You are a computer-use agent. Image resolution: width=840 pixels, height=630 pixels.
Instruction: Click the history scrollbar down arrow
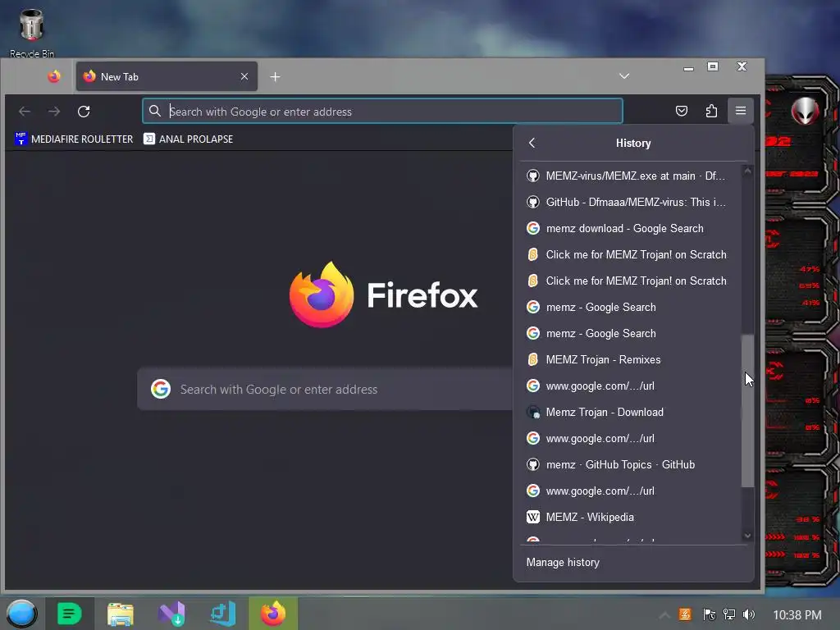point(748,536)
